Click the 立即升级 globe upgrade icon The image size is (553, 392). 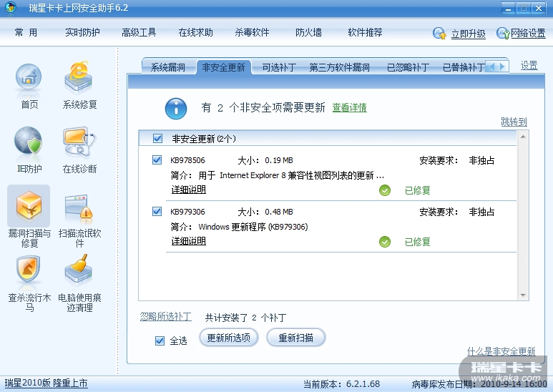(439, 34)
